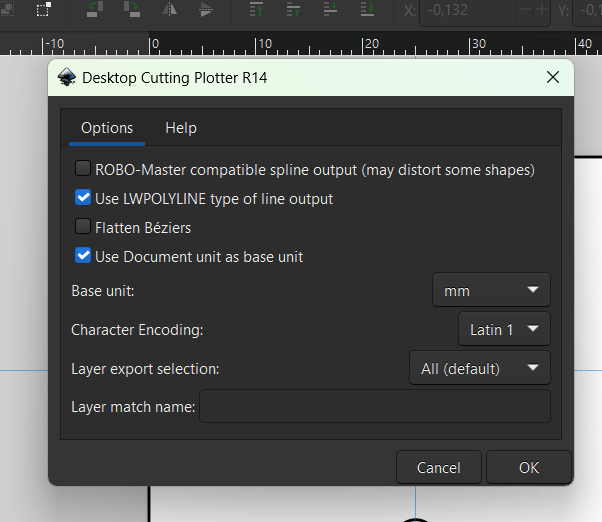
Task: Click lower selection to bottom icon
Action: pos(367,9)
